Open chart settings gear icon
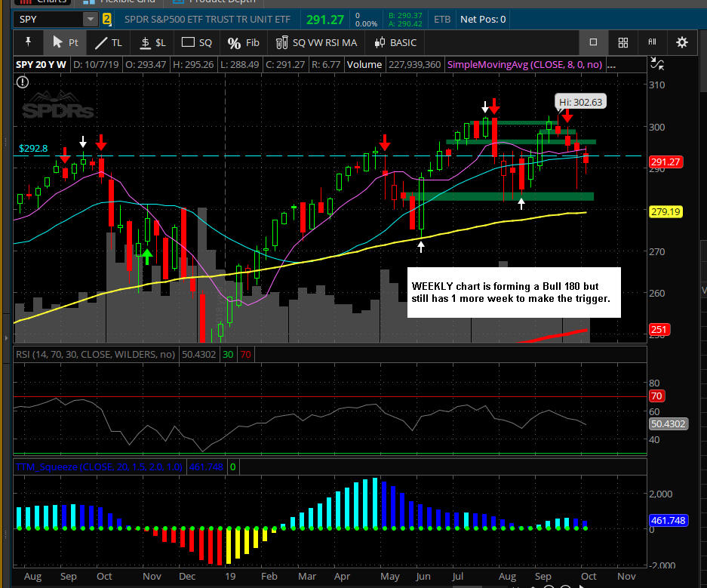 click(681, 43)
